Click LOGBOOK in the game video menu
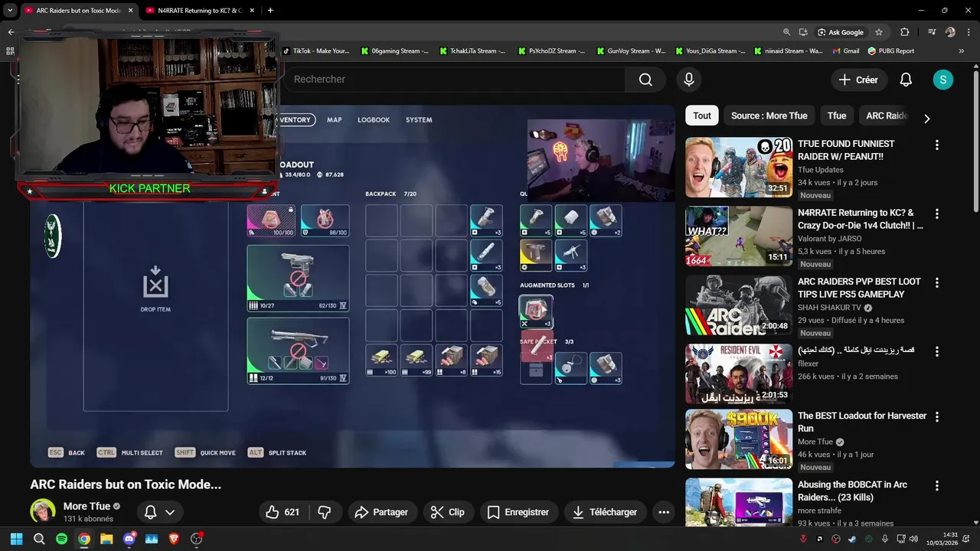Image resolution: width=980 pixels, height=551 pixels. click(x=374, y=120)
